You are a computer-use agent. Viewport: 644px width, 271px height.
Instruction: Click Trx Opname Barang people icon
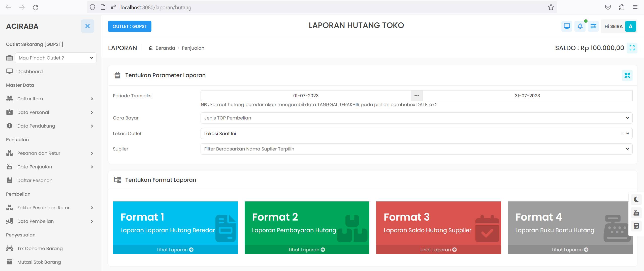[9, 248]
